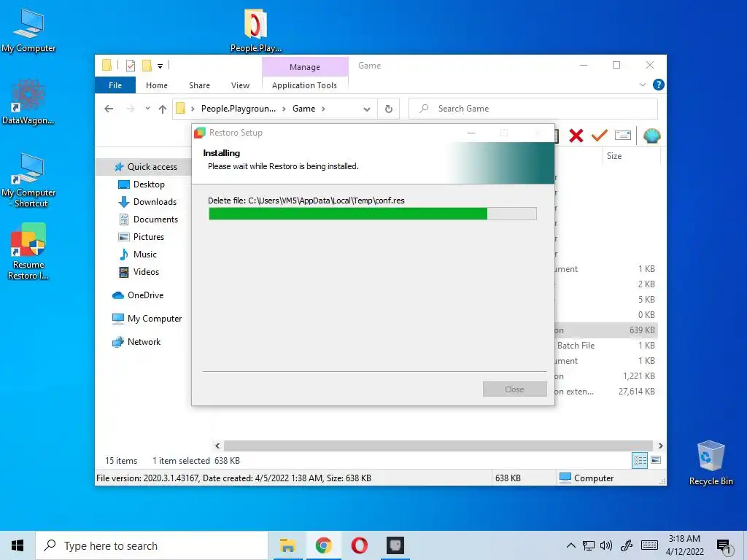Open volume control in system tray

(x=606, y=545)
